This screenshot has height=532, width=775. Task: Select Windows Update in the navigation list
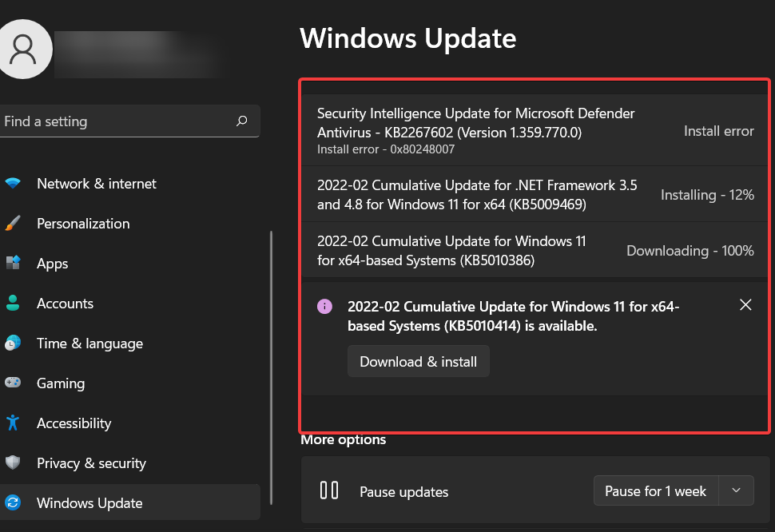coord(89,502)
